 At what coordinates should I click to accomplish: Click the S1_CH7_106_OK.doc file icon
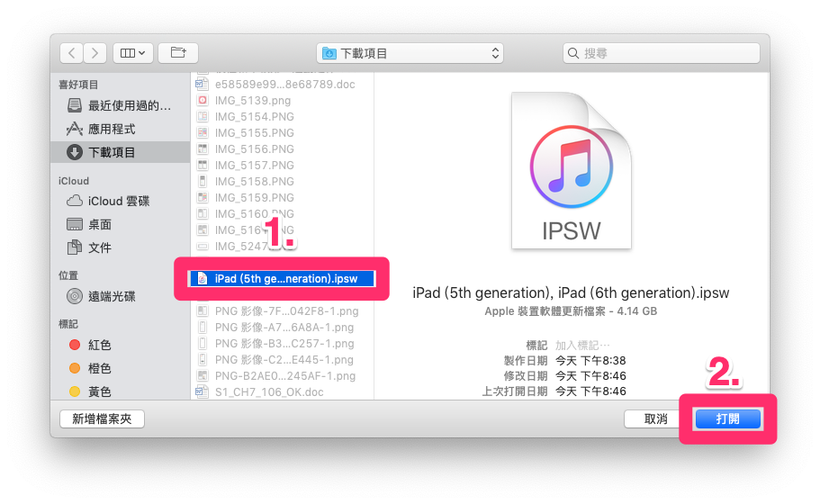coord(202,391)
